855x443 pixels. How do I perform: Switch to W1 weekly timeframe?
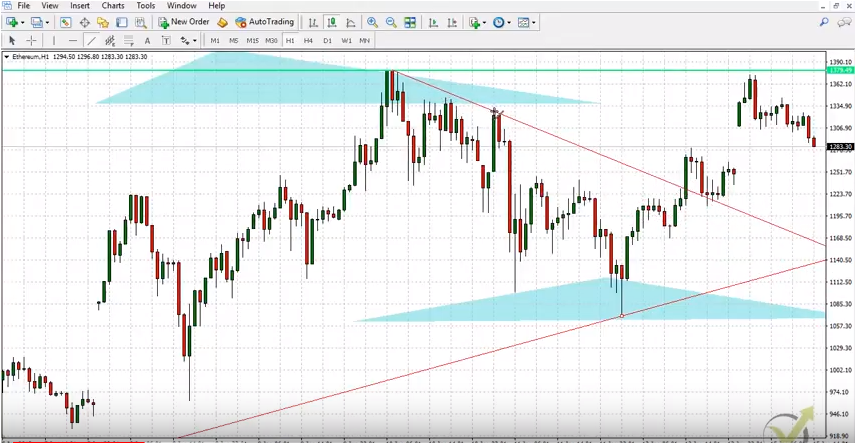(x=346, y=40)
